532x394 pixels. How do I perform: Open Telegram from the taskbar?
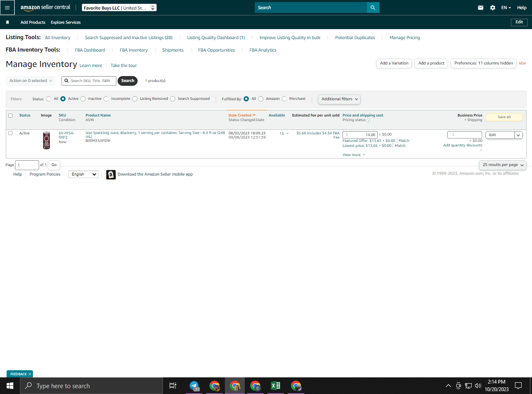[x=194, y=386]
